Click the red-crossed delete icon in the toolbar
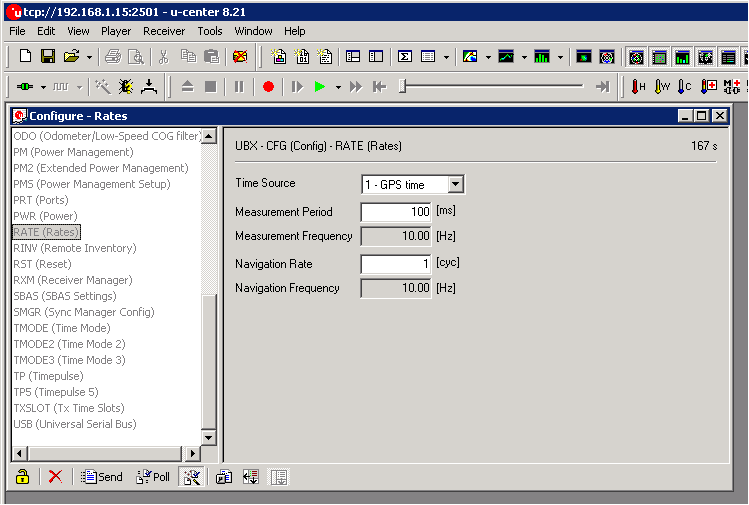The height and width of the screenshot is (505, 749). (x=240, y=56)
